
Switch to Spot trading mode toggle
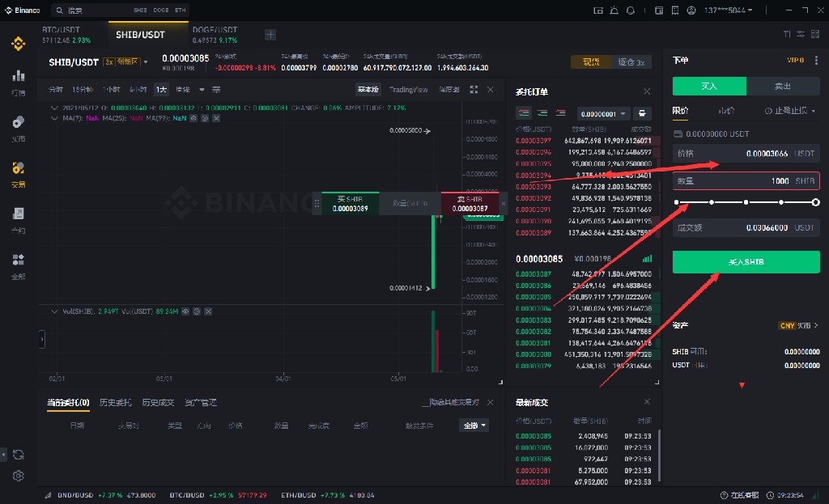click(x=590, y=61)
